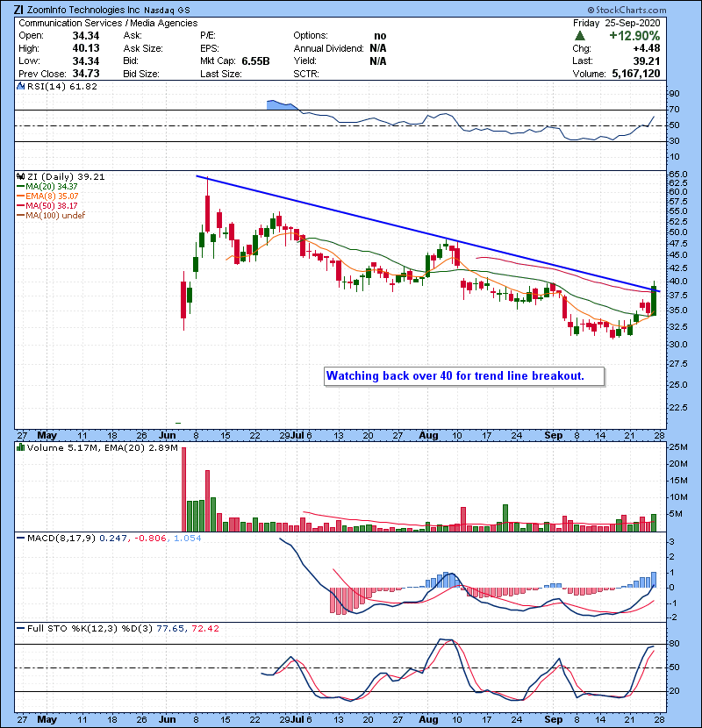The image size is (702, 728).
Task: Click the MACD(8,17,9) indicator label
Action: (x=61, y=539)
